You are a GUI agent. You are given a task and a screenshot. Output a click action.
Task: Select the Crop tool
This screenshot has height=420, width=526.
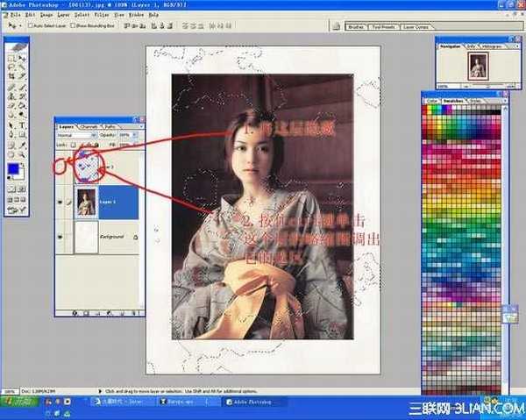(x=11, y=78)
